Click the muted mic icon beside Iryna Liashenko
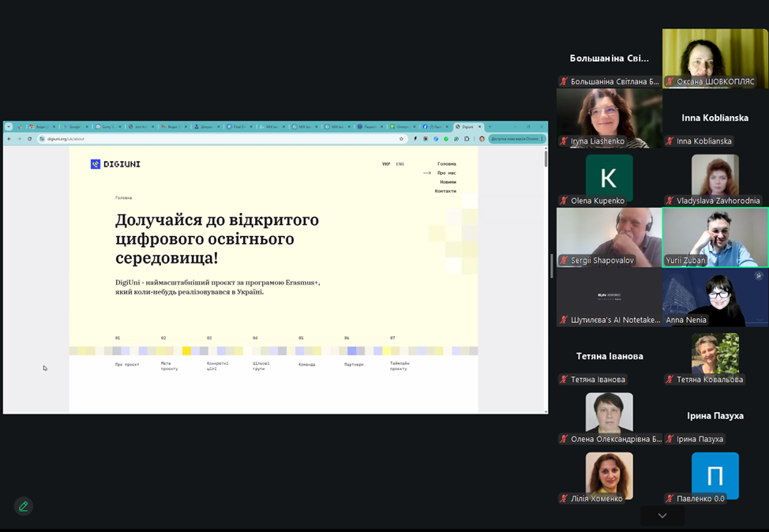Image resolution: width=769 pixels, height=532 pixels. 564,141
